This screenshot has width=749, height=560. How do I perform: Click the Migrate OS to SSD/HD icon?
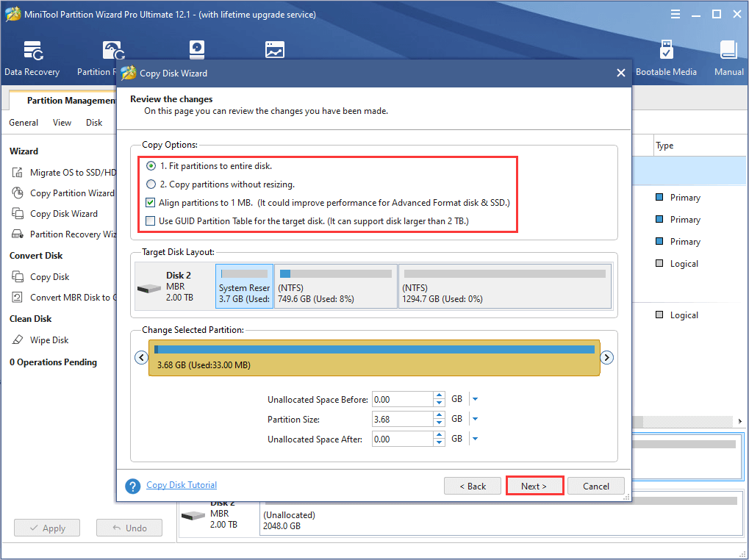coord(17,173)
